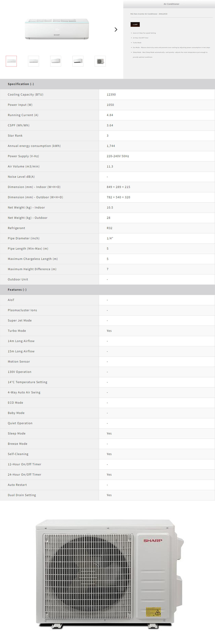Select the third angled-view thumbnail
The image size is (215, 644).
(x=56, y=61)
